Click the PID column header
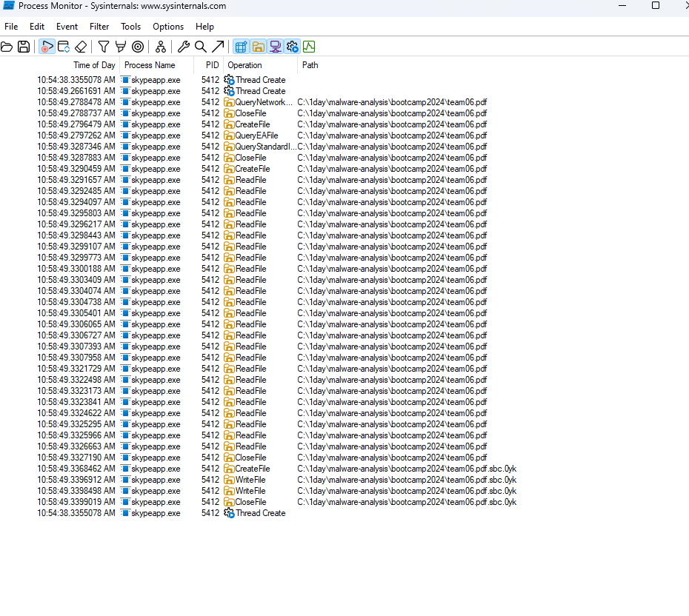The image size is (689, 616). (x=209, y=65)
